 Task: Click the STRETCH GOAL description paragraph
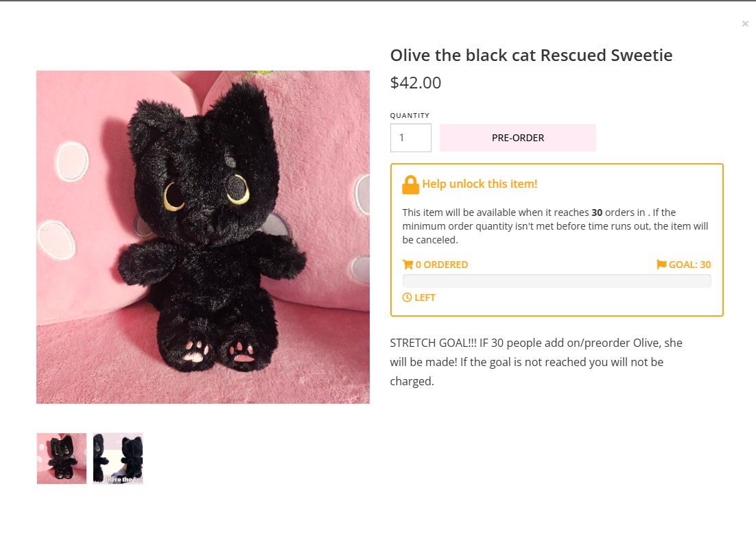pos(536,361)
